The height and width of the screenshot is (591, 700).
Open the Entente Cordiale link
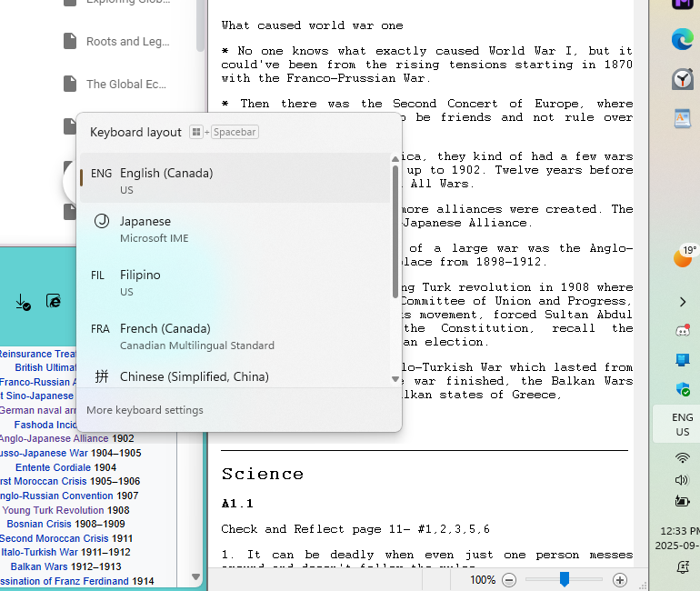[x=53, y=467]
